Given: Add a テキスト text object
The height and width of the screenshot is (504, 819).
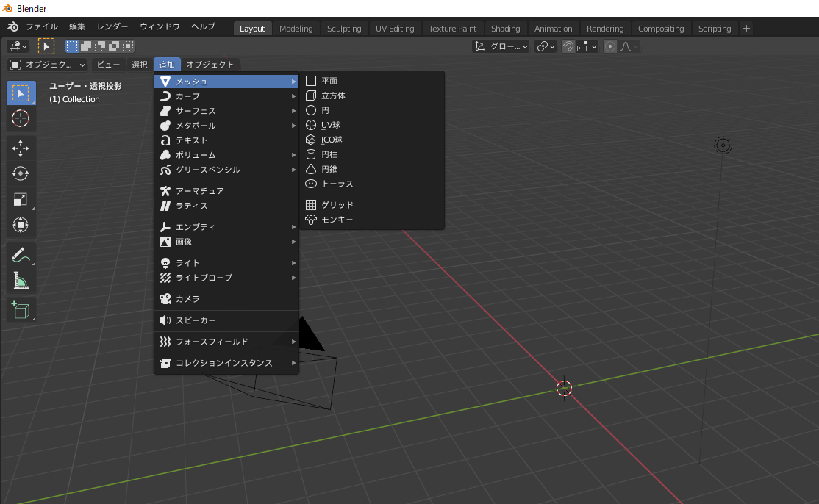Looking at the screenshot, I should [x=226, y=140].
